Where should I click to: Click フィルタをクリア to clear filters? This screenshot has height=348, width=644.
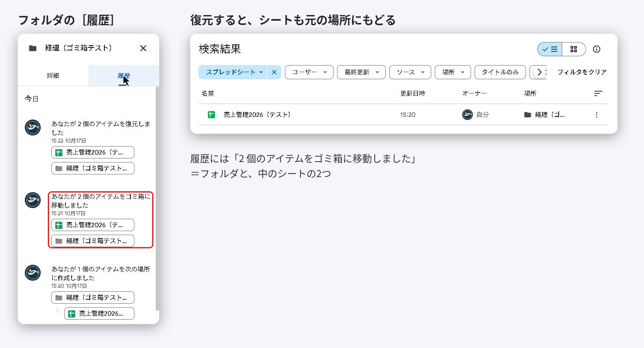[x=582, y=72]
